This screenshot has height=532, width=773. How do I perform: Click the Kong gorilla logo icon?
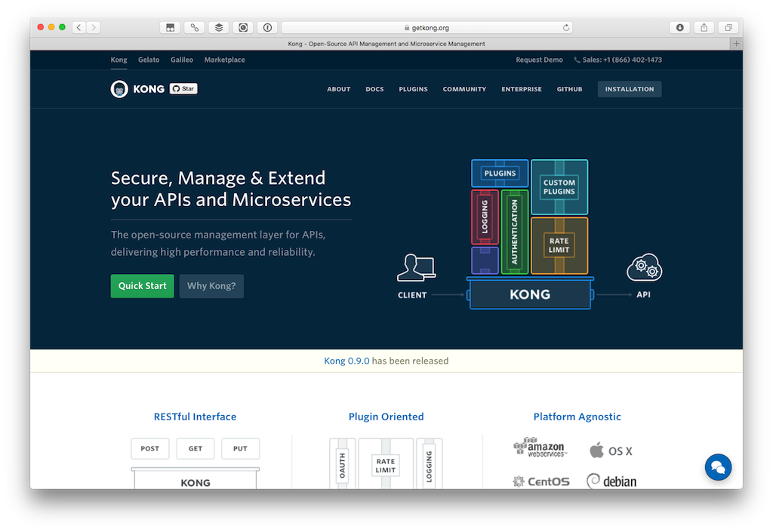pos(119,89)
